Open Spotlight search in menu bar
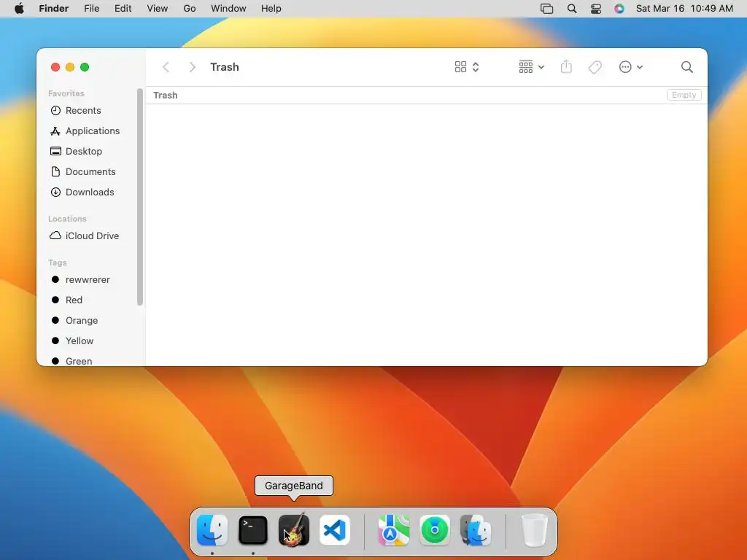The width and height of the screenshot is (747, 560). point(572,9)
